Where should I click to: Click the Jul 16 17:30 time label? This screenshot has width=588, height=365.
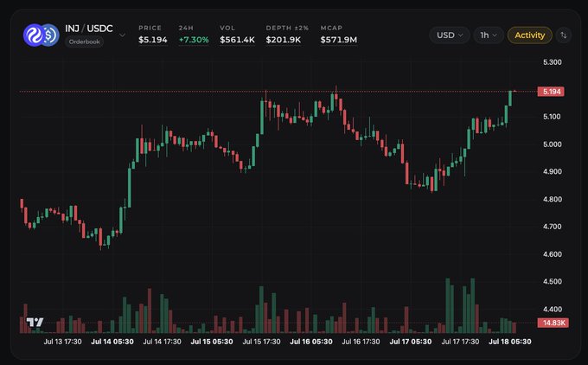361,342
